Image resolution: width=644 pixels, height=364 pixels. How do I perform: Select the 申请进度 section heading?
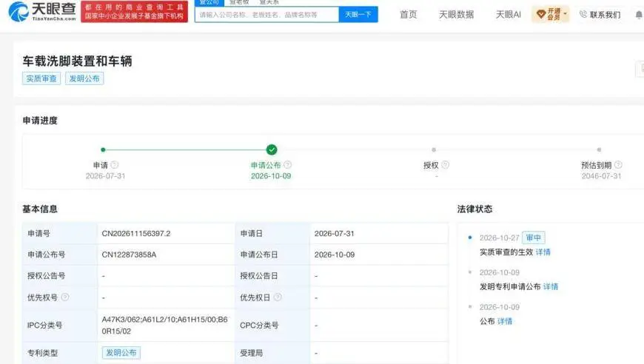click(x=40, y=121)
